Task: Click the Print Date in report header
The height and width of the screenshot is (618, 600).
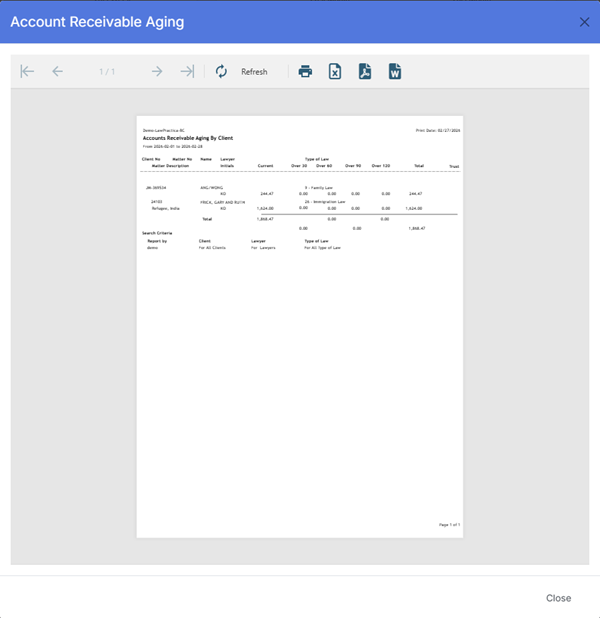Action: [x=438, y=130]
